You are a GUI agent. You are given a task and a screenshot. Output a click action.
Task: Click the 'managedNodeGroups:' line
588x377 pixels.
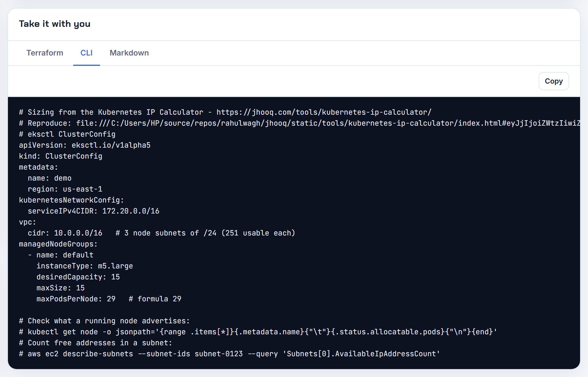(58, 244)
